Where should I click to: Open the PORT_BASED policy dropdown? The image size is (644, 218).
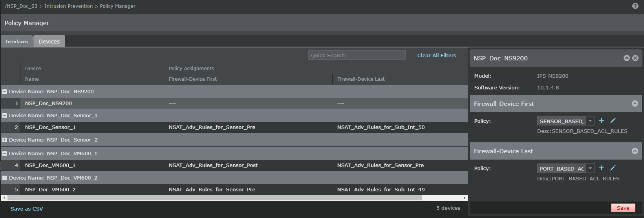click(x=590, y=169)
